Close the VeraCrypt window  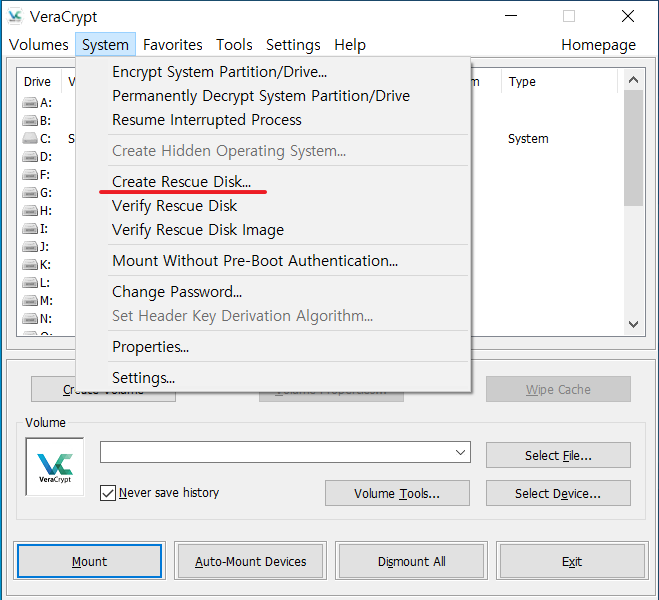point(628,16)
